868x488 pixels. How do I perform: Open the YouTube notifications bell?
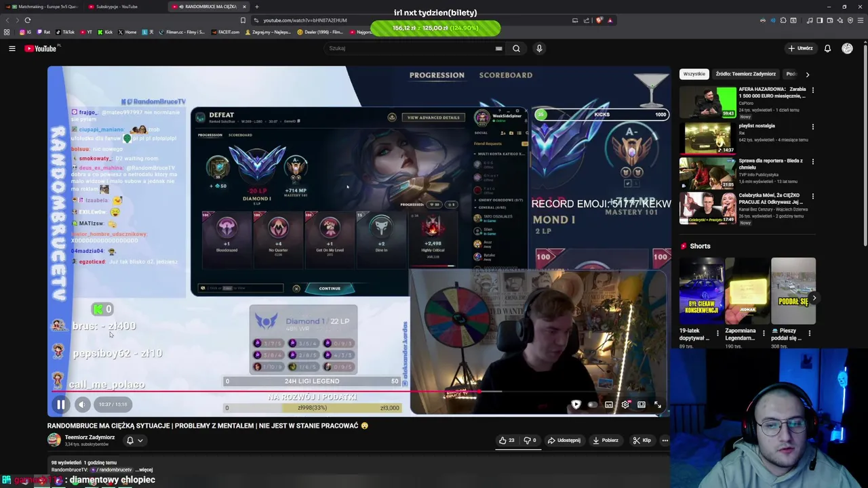tap(827, 48)
